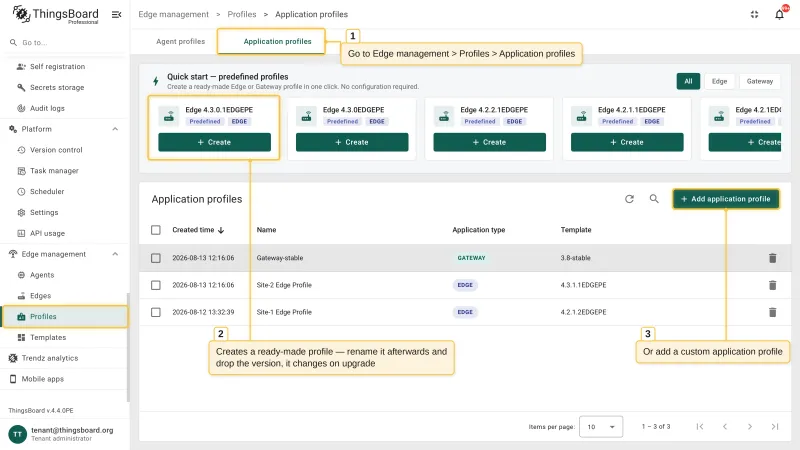Open the Gateway-stable profile row
Image resolution: width=800 pixels, height=450 pixels.
click(465, 258)
